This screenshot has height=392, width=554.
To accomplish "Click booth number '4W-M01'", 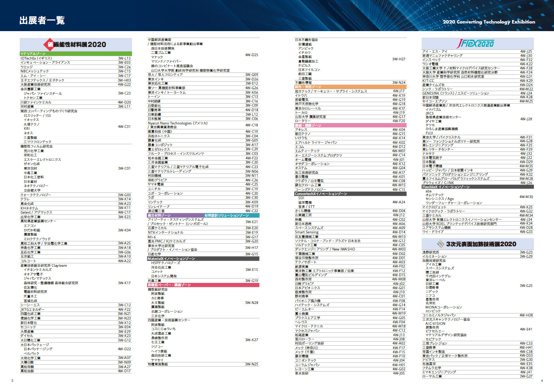I will (x=399, y=151).
